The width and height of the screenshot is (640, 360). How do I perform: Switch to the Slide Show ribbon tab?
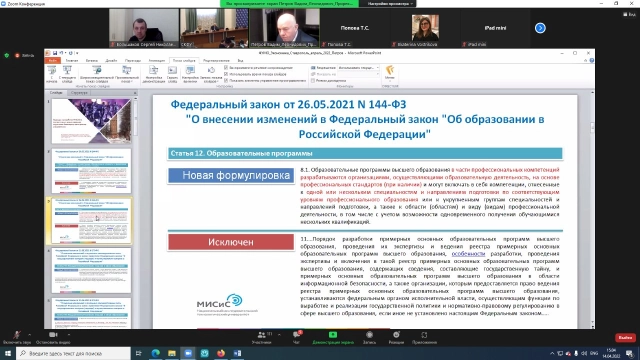(x=184, y=60)
